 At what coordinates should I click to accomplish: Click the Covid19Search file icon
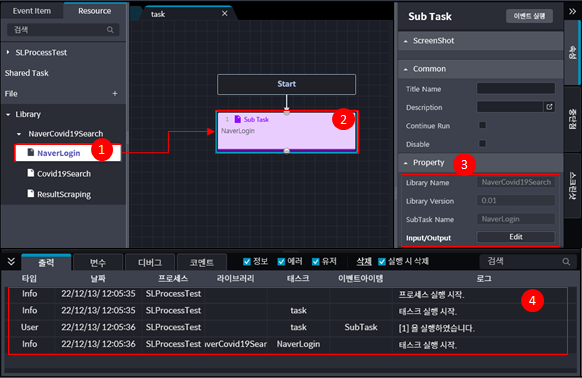pyautogui.click(x=31, y=173)
